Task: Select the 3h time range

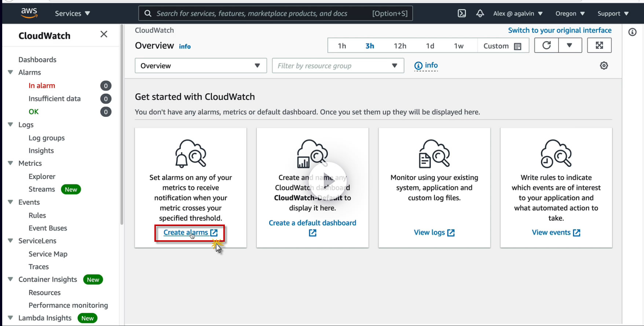Action: [370, 46]
